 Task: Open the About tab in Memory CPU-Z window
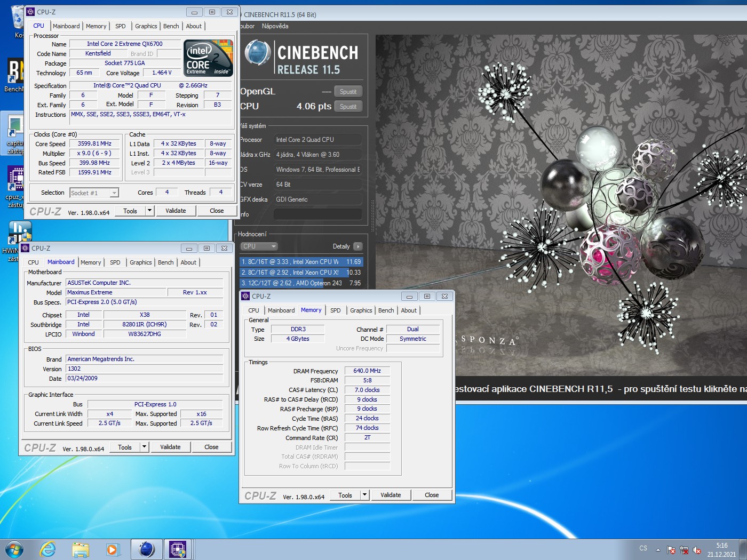pyautogui.click(x=409, y=310)
